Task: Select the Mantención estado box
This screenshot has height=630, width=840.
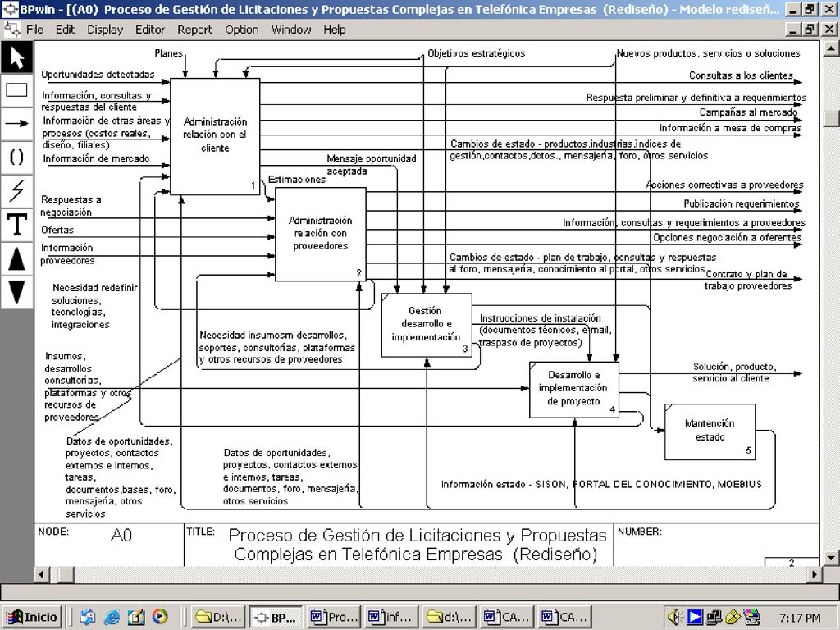Action: pos(710,431)
